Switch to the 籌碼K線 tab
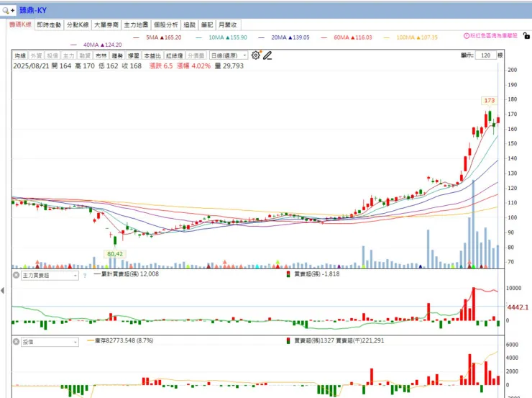This screenshot has height=398, width=532. pyautogui.click(x=20, y=24)
